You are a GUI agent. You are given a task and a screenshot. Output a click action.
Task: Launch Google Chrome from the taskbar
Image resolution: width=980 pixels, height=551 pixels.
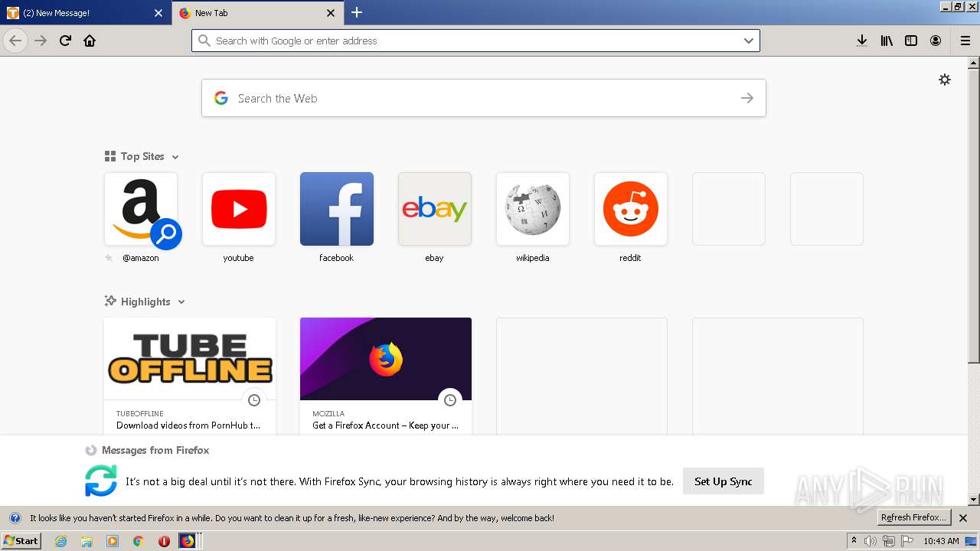pyautogui.click(x=138, y=541)
